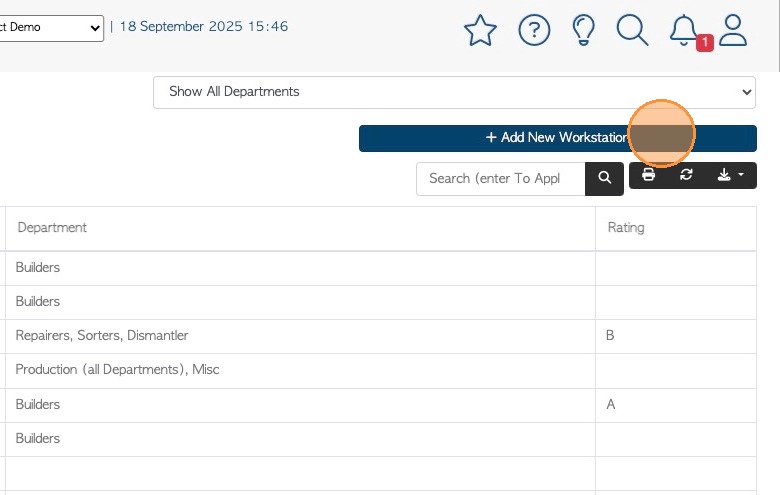This screenshot has width=780, height=495.
Task: Click the Add New Workstation button
Action: [557, 138]
